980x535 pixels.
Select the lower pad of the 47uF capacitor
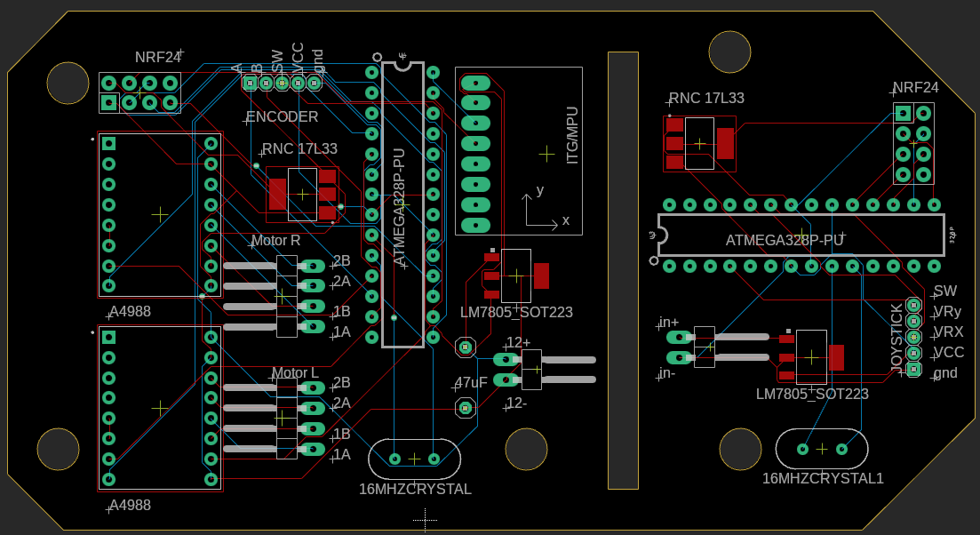click(465, 408)
